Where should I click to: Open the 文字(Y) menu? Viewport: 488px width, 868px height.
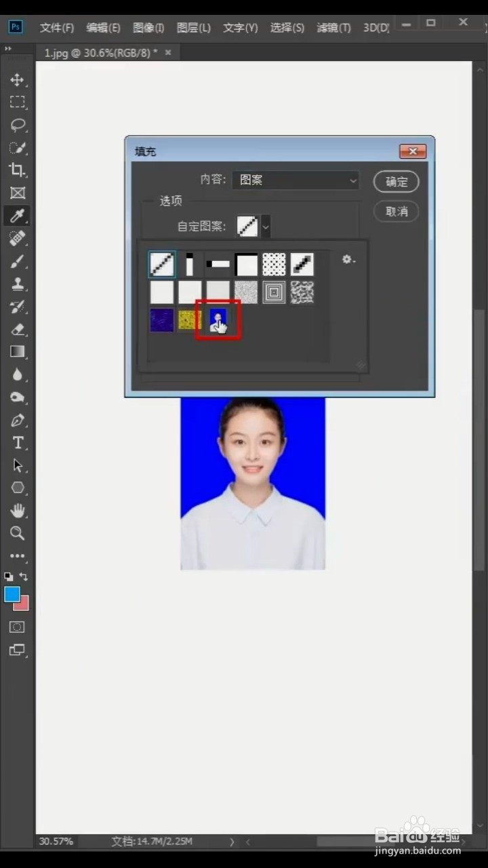[241, 28]
